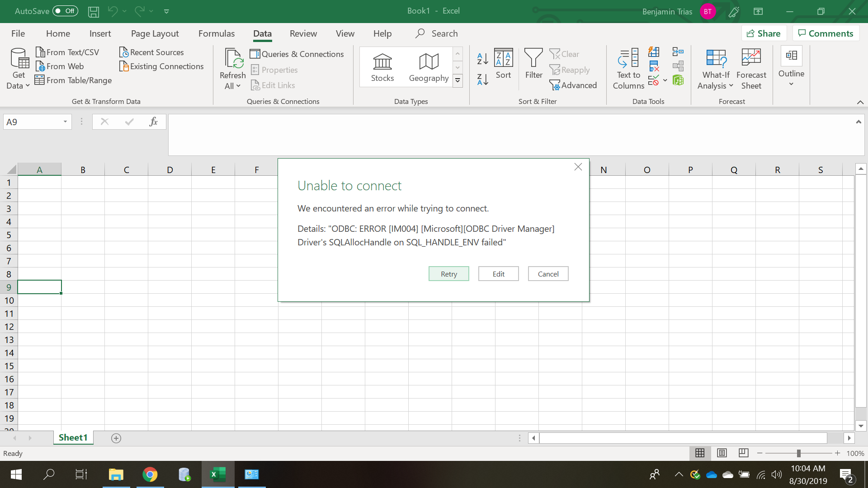Switch to Page Layout tab
The height and width of the screenshot is (488, 868).
tap(155, 34)
